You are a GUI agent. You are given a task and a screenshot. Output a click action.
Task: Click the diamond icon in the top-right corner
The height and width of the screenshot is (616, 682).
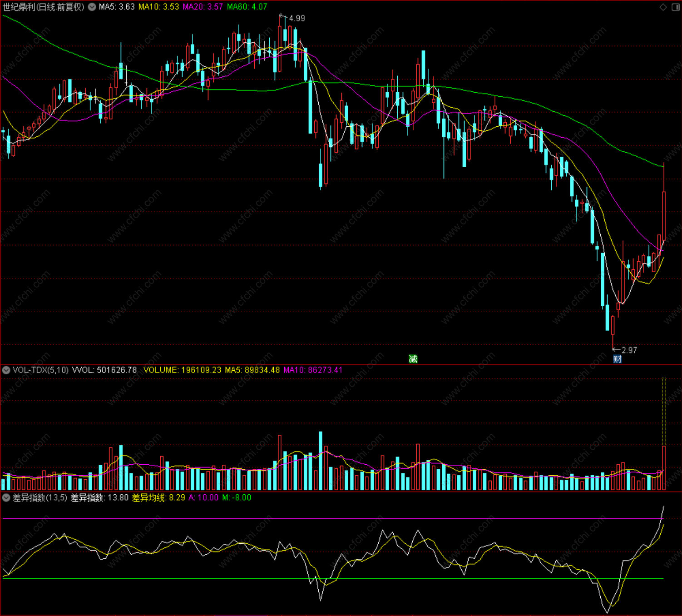pos(663,7)
